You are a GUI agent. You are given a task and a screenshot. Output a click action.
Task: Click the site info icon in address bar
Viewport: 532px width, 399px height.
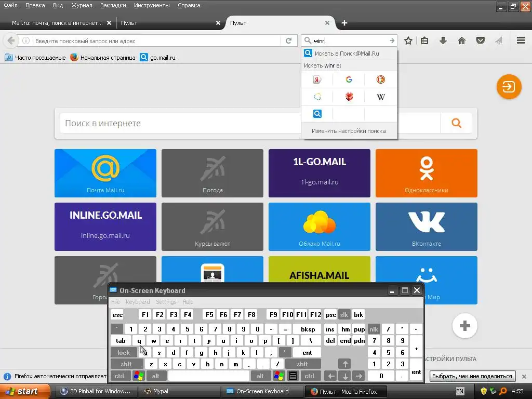[26, 41]
